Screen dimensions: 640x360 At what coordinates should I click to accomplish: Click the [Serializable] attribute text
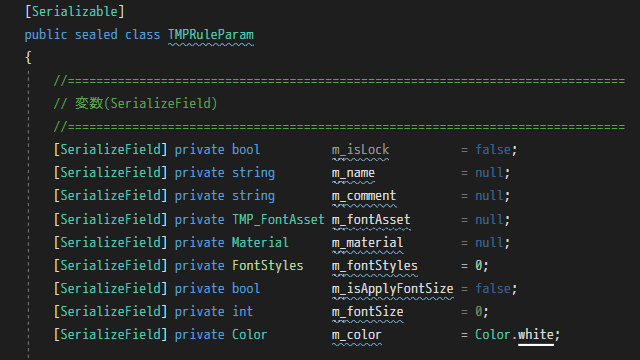(x=75, y=11)
